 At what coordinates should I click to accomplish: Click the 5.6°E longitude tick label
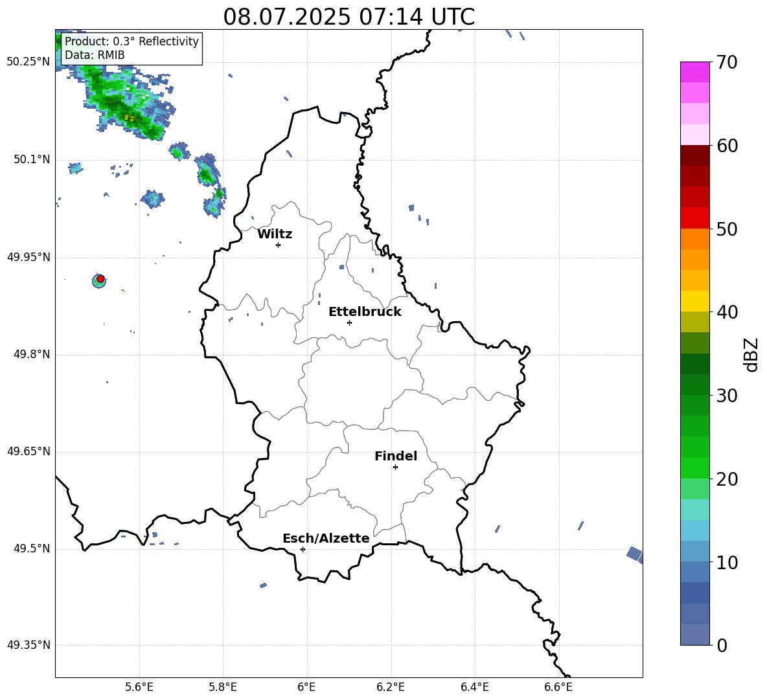(139, 687)
